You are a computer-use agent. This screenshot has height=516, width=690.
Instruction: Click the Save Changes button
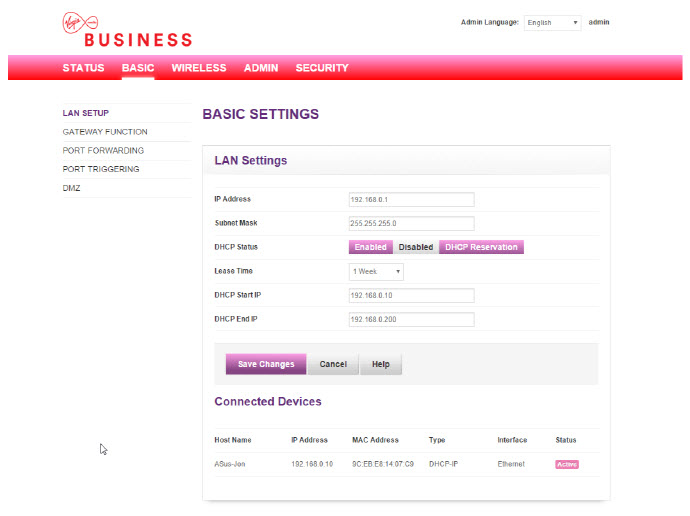(266, 364)
